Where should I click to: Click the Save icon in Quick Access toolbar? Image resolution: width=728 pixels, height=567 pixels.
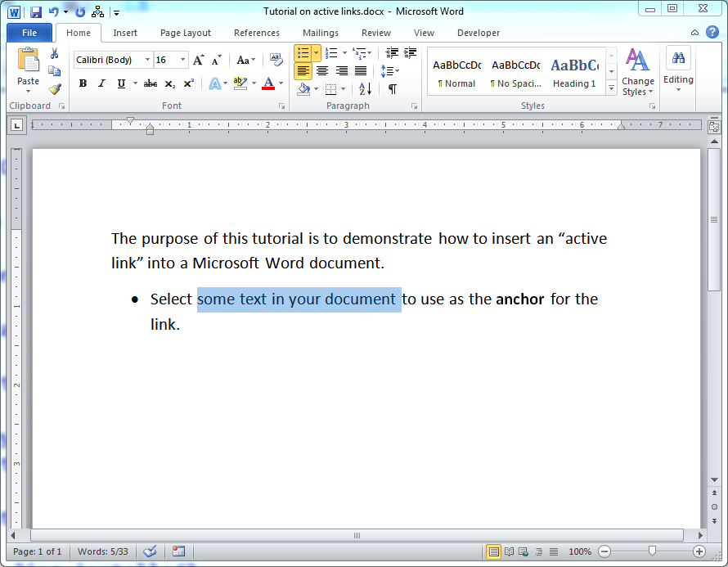coord(36,11)
